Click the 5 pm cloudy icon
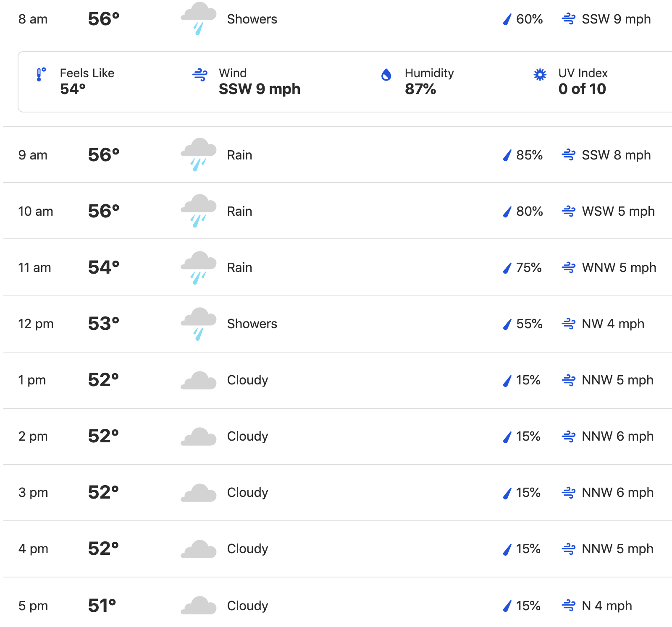Viewport: 672px width, 627px height. 199,605
